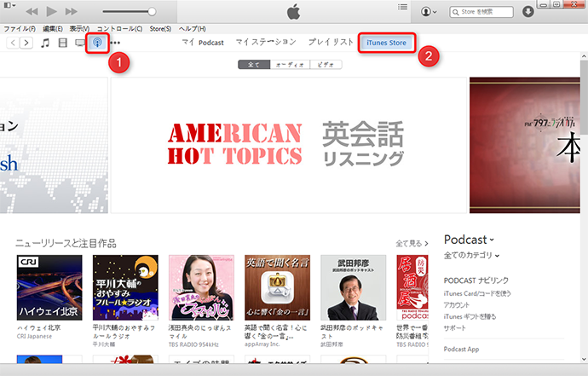Switch to the TV Shows library icon
588x376 pixels.
tap(80, 43)
